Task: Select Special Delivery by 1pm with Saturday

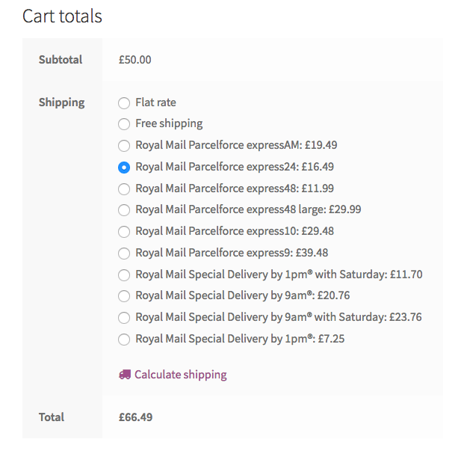Action: (x=124, y=275)
